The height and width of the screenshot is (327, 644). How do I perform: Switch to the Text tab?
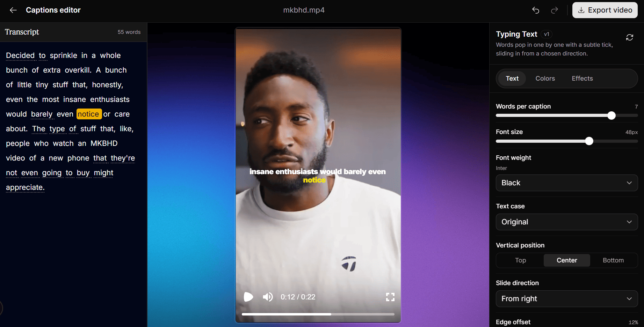(x=512, y=79)
